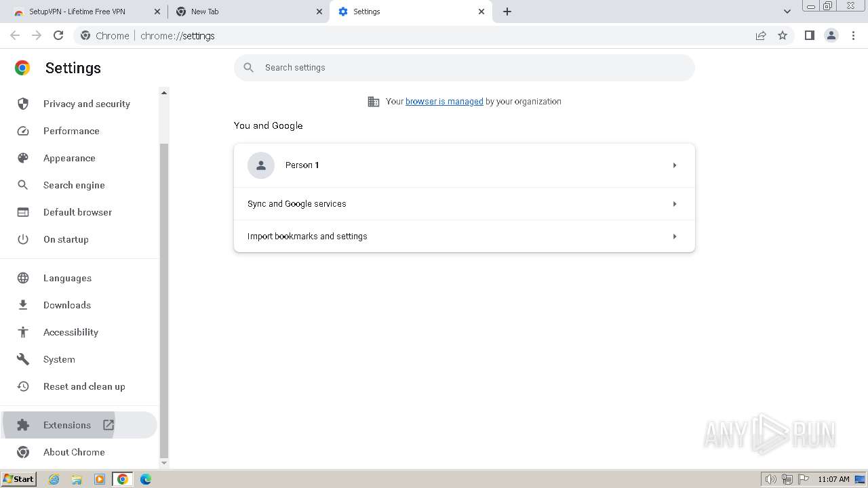
Task: Click the Search settings field
Action: click(x=465, y=68)
